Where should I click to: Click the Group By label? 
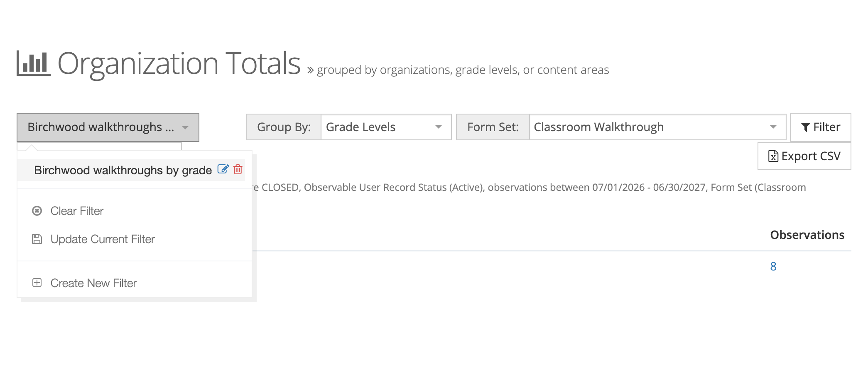click(x=284, y=127)
